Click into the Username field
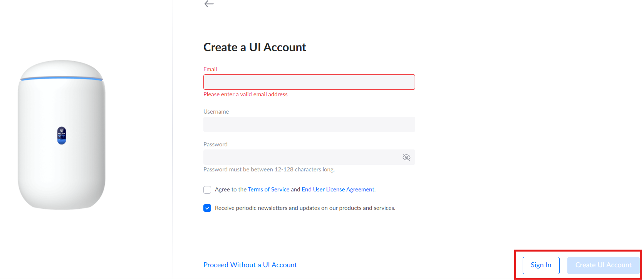Viewport: 644px width, 280px height. (309, 124)
